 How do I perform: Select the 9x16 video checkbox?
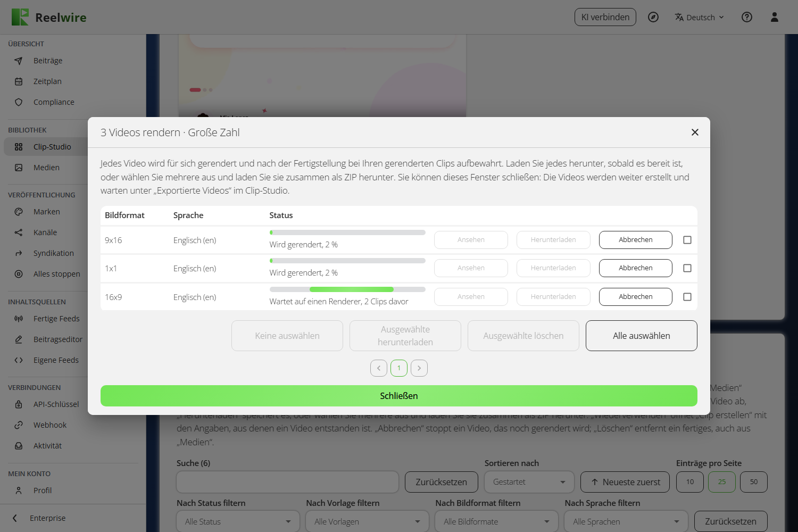[x=687, y=240]
